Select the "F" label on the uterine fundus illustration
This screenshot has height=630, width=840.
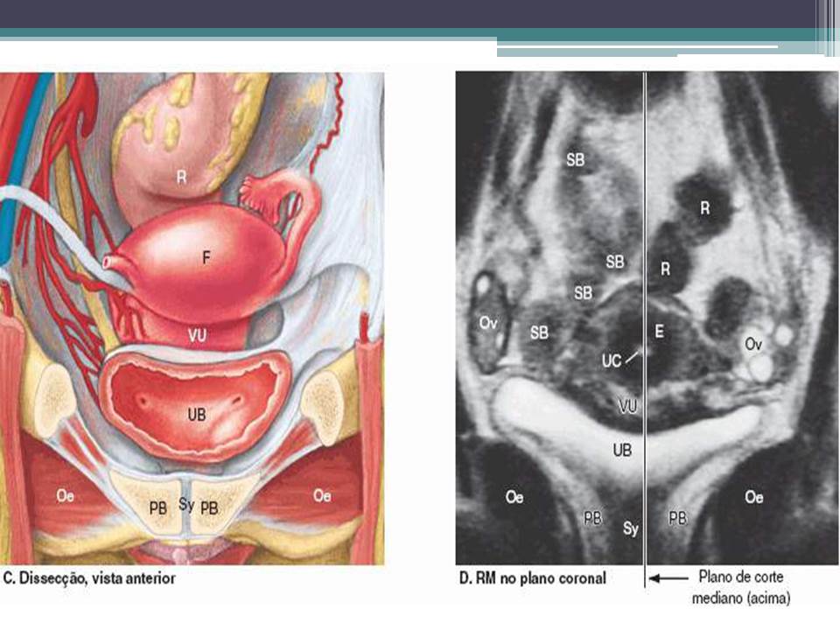point(206,258)
